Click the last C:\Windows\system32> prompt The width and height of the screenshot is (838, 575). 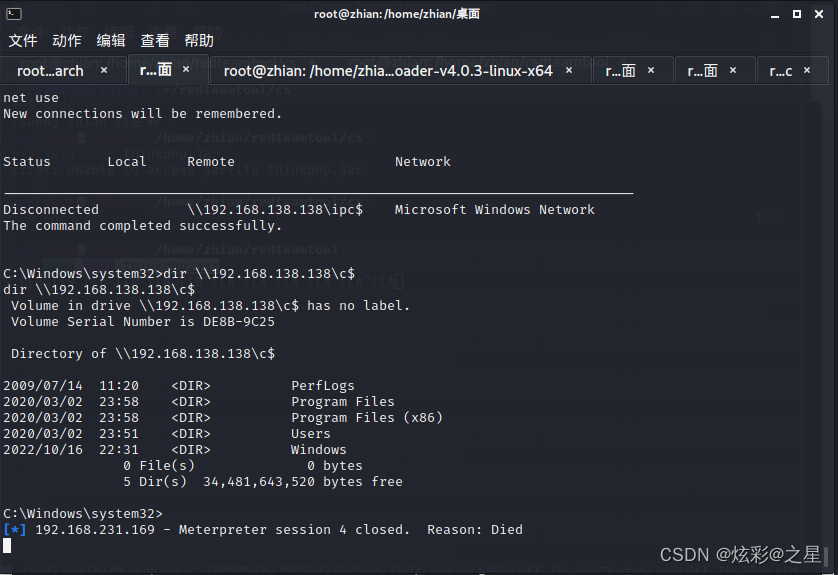click(x=83, y=514)
